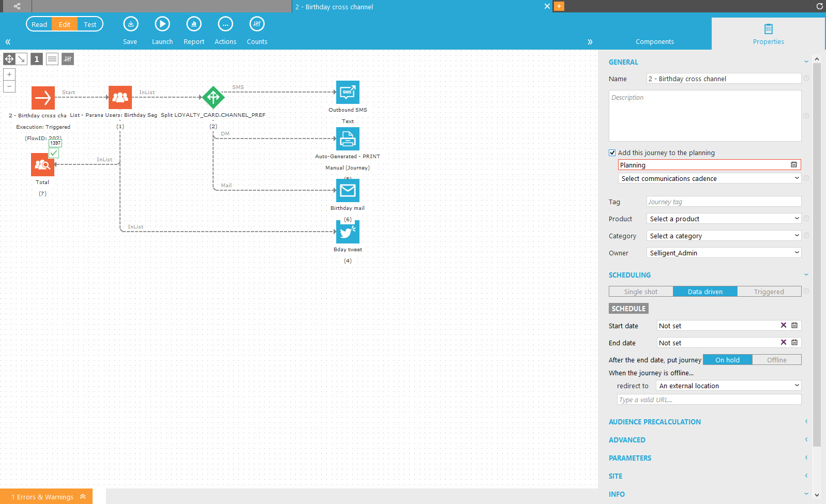Click the canvas zoom in plus button
The height and width of the screenshot is (504, 826).
tap(9, 74)
